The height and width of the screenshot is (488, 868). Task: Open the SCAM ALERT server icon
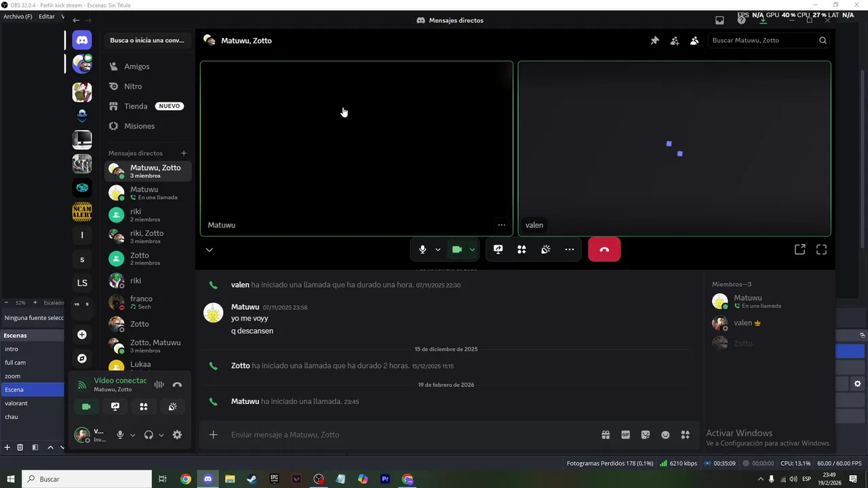82,211
